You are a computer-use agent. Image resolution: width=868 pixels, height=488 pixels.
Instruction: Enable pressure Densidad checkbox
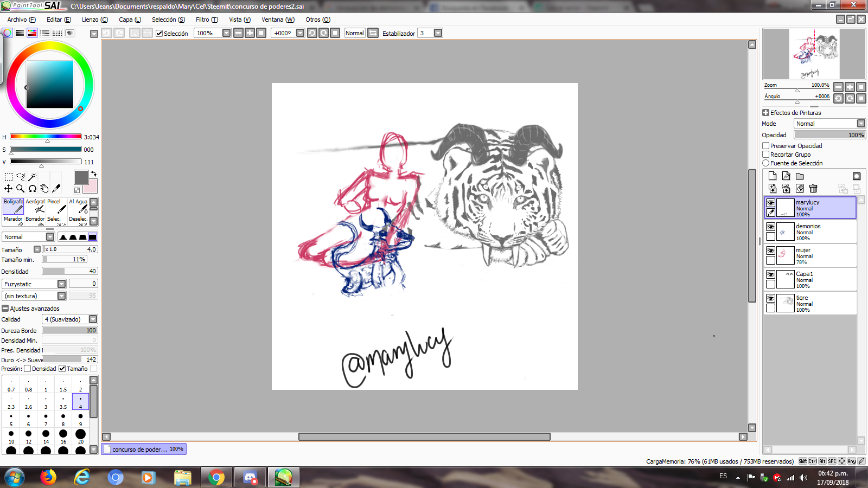coord(28,369)
